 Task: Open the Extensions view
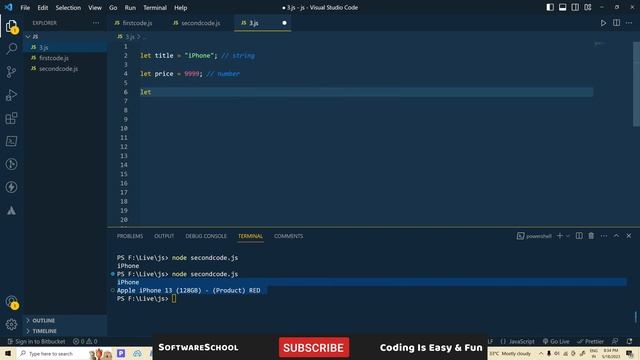(11, 118)
